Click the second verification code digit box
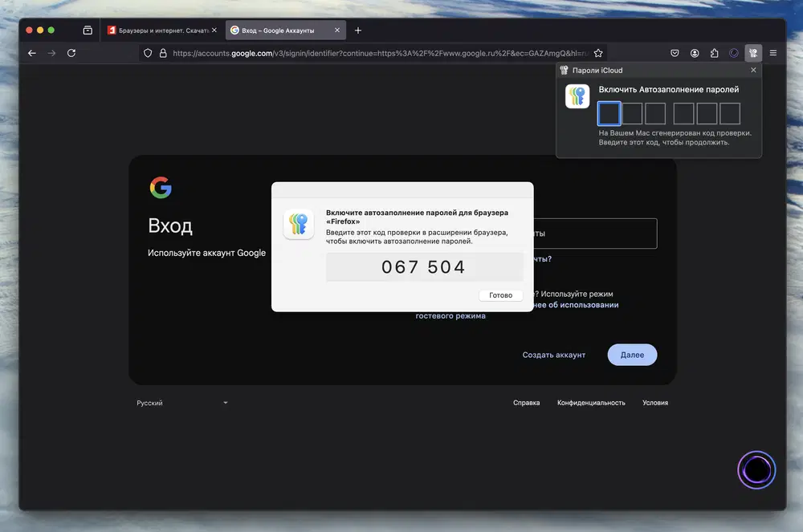The height and width of the screenshot is (532, 803). point(633,114)
